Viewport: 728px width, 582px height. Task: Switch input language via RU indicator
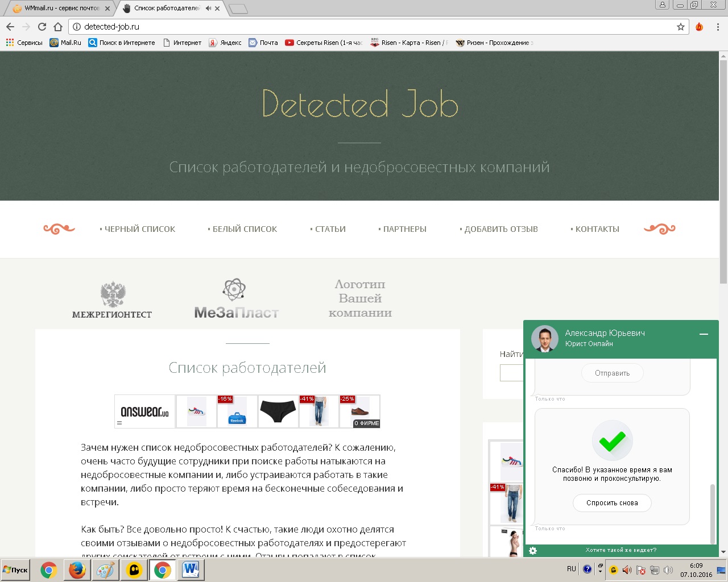(572, 569)
